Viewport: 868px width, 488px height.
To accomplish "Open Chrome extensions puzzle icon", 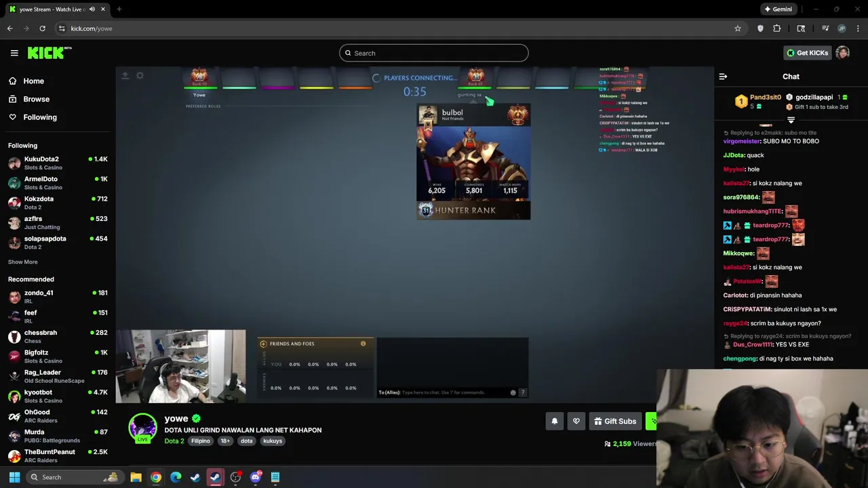I will tap(777, 28).
